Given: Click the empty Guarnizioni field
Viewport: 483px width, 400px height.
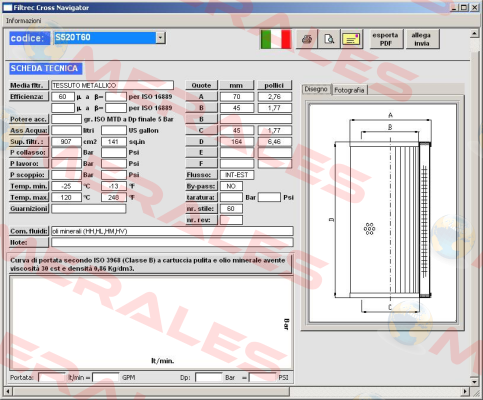Looking at the screenshot, I should coord(88,209).
